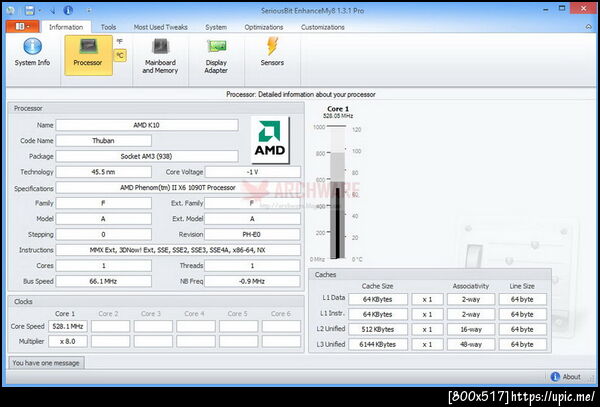
Task: Click the L1 Instr. line size 64 byte
Action: click(x=522, y=314)
